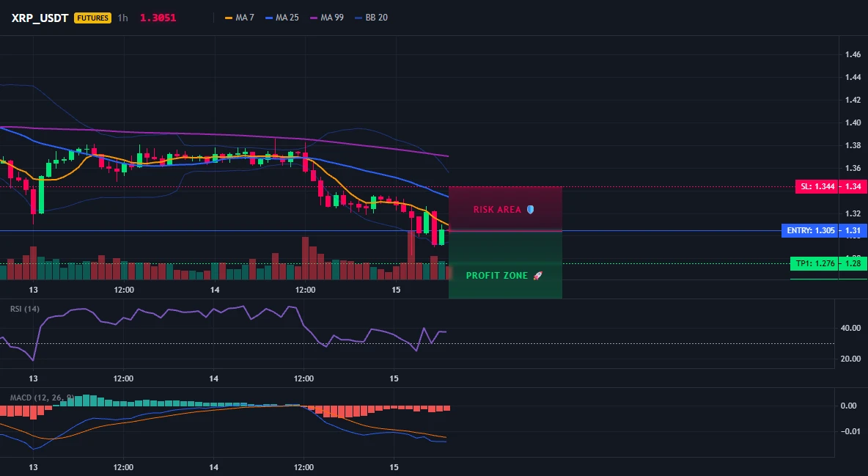Click the PROFIT ZONE rocket icon
Image resolution: width=868 pixels, height=476 pixels.
537,275
